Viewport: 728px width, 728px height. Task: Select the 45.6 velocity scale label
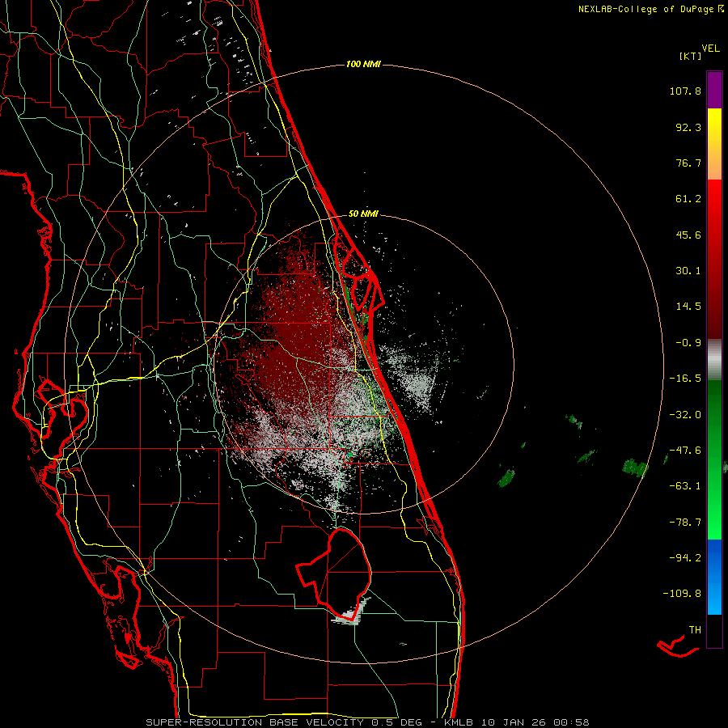pyautogui.click(x=688, y=235)
